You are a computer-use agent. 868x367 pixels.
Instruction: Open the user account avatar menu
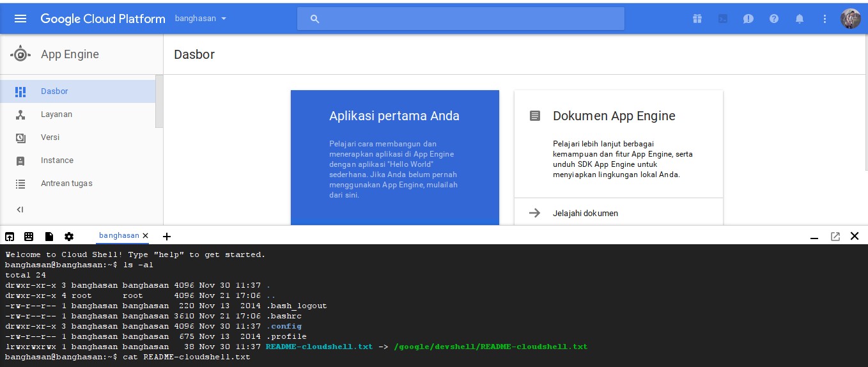pyautogui.click(x=850, y=19)
